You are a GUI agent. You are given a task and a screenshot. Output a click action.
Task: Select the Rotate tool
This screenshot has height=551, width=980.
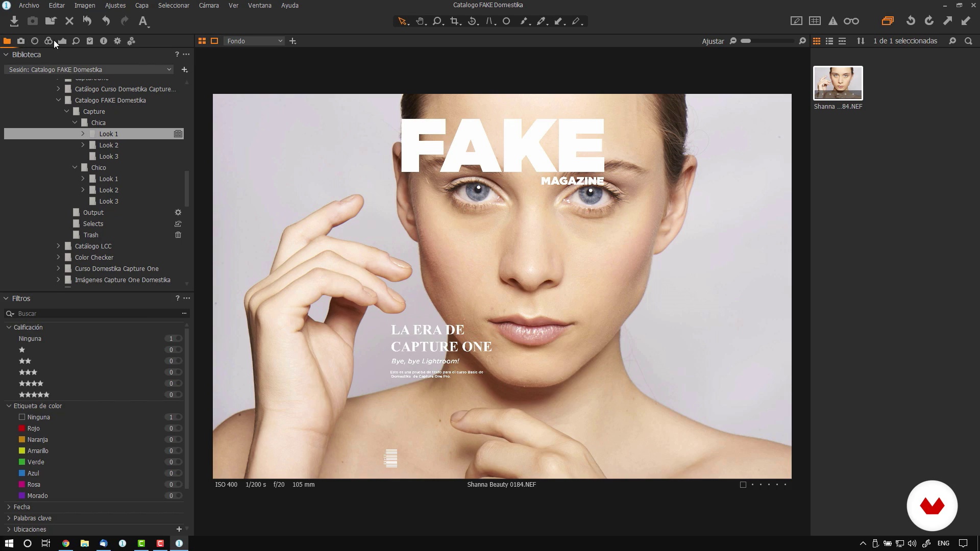click(473, 21)
